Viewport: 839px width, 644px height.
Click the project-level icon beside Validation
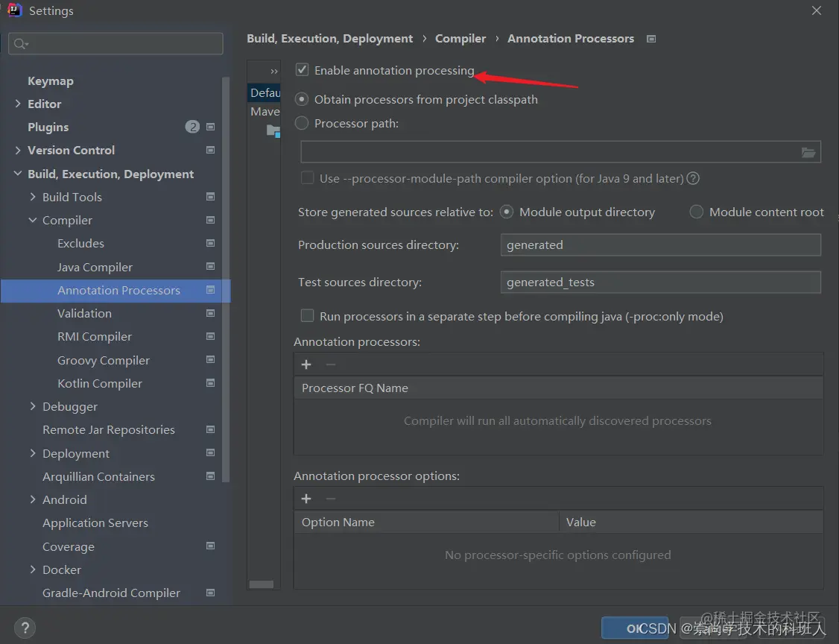(x=210, y=313)
